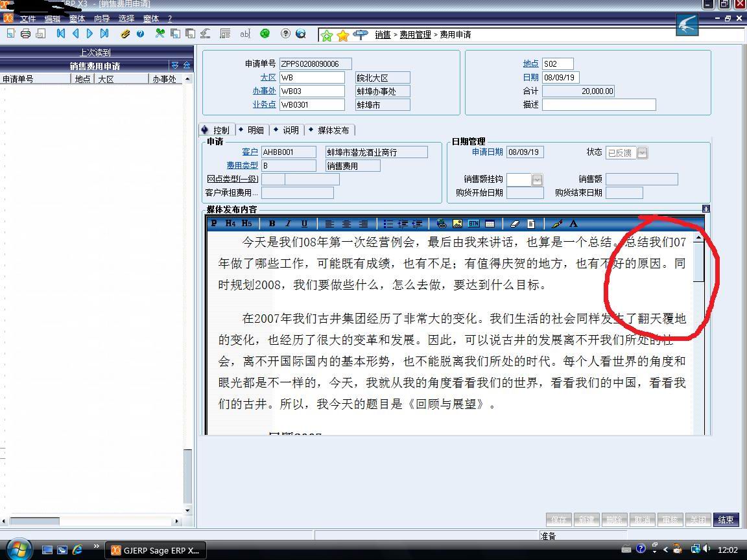
Task: Click the print icon in the main toolbar
Action: tap(25, 34)
